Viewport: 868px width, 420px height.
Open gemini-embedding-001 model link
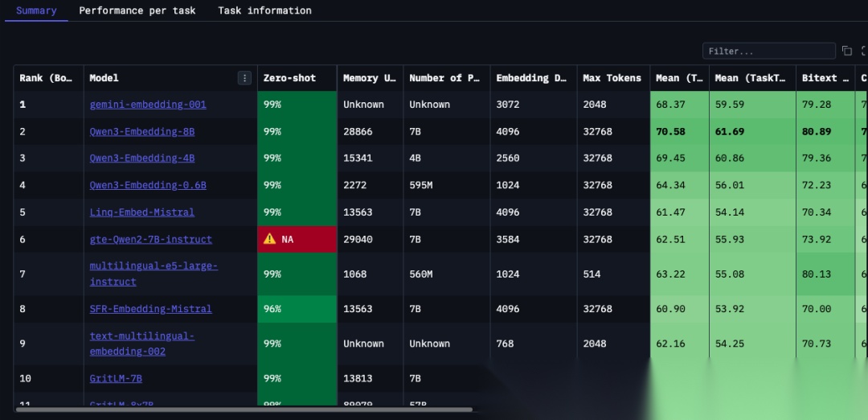148,104
